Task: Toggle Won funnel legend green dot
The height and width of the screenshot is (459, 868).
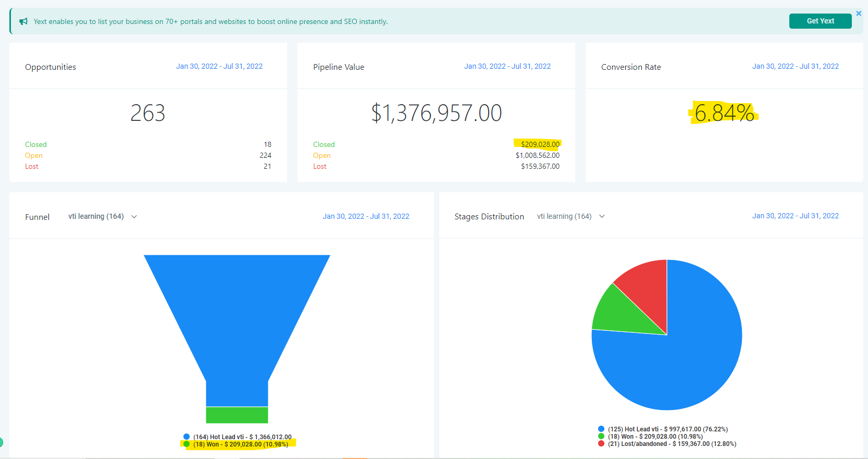Action: coord(187,444)
